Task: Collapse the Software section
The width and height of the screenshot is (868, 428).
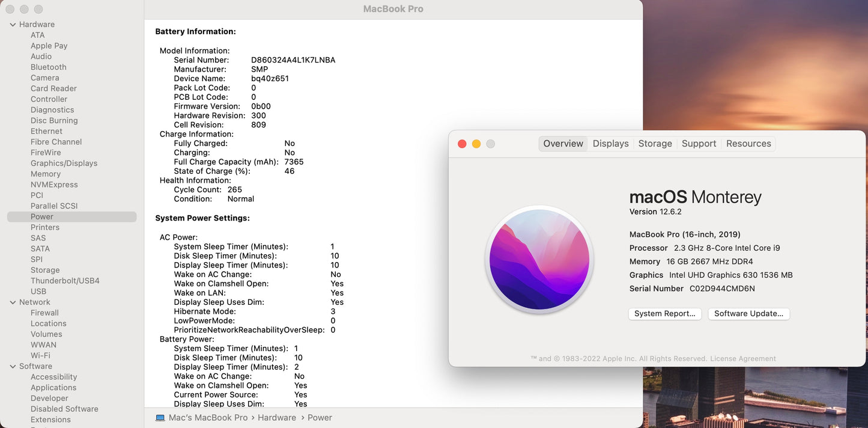Action: 13,366
